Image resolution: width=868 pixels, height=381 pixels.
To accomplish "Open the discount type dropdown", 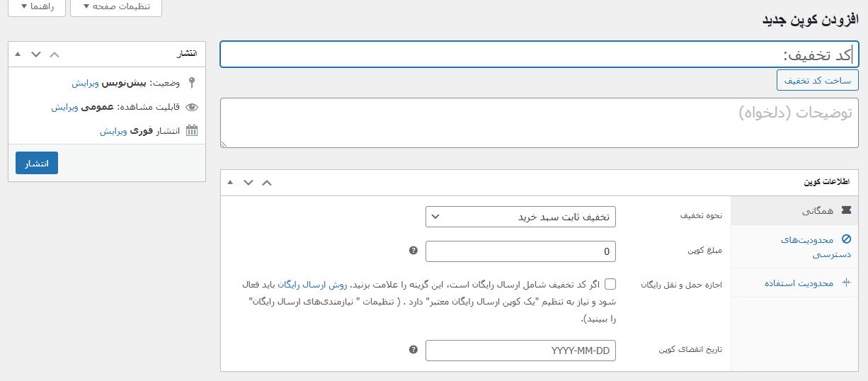I will pyautogui.click(x=520, y=217).
